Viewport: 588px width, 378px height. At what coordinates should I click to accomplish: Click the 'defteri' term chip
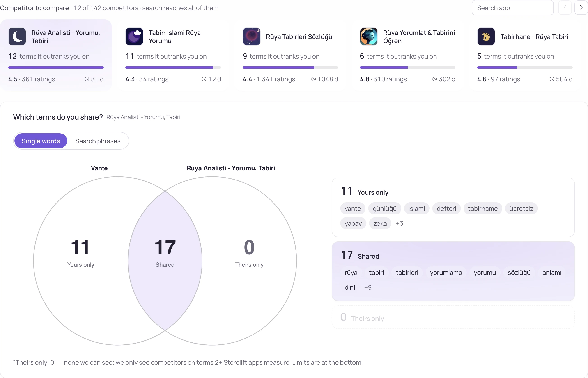pyautogui.click(x=446, y=209)
